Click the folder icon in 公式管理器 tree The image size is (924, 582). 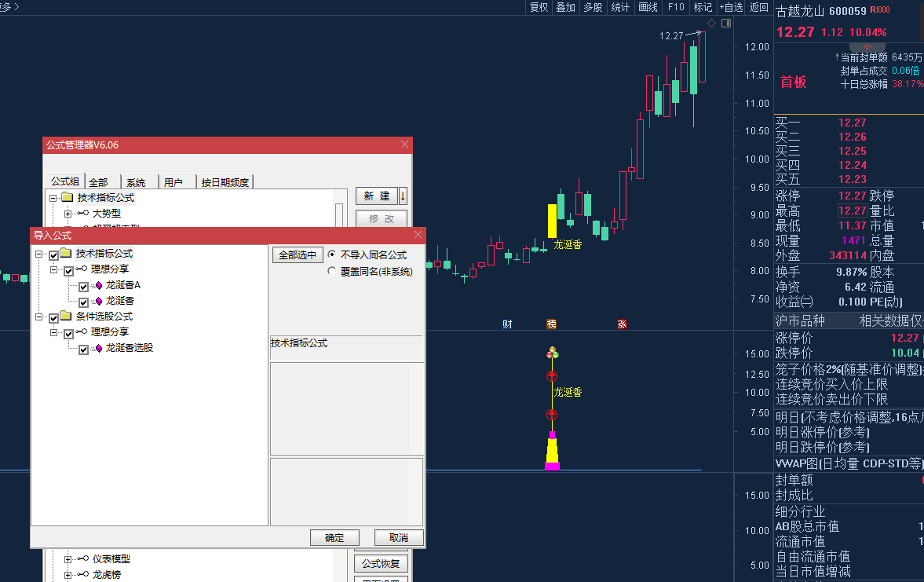click(68, 197)
